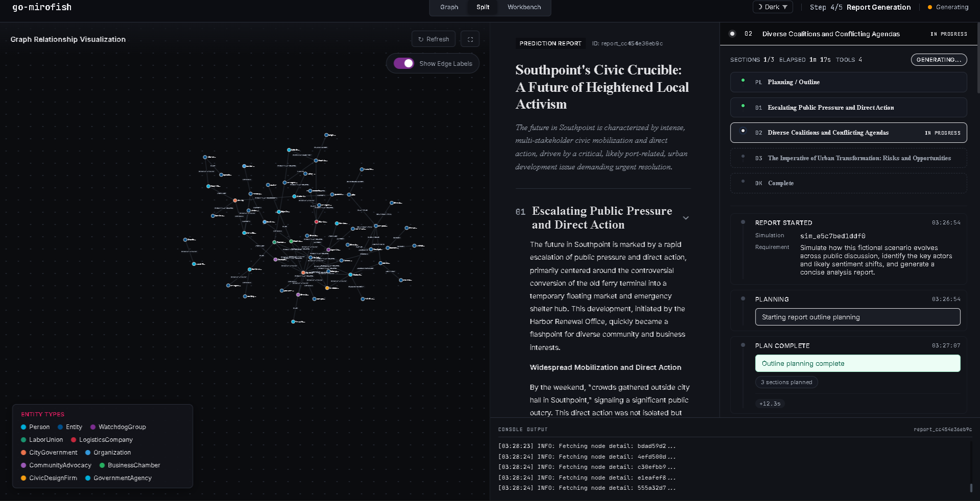Switch to the Workbench view tab
Screen dimensions: 980x501
[524, 7]
